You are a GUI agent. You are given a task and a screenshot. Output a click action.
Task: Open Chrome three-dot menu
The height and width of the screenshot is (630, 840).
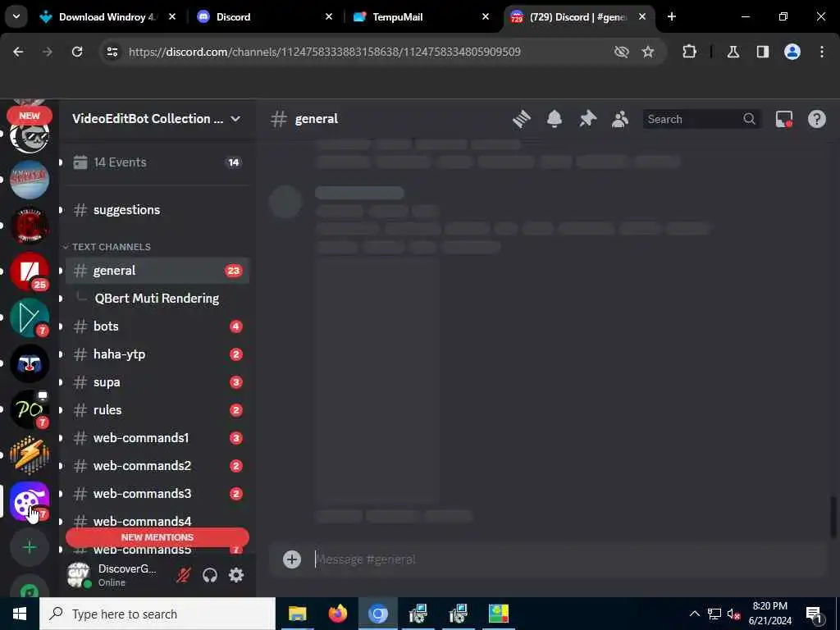822,52
